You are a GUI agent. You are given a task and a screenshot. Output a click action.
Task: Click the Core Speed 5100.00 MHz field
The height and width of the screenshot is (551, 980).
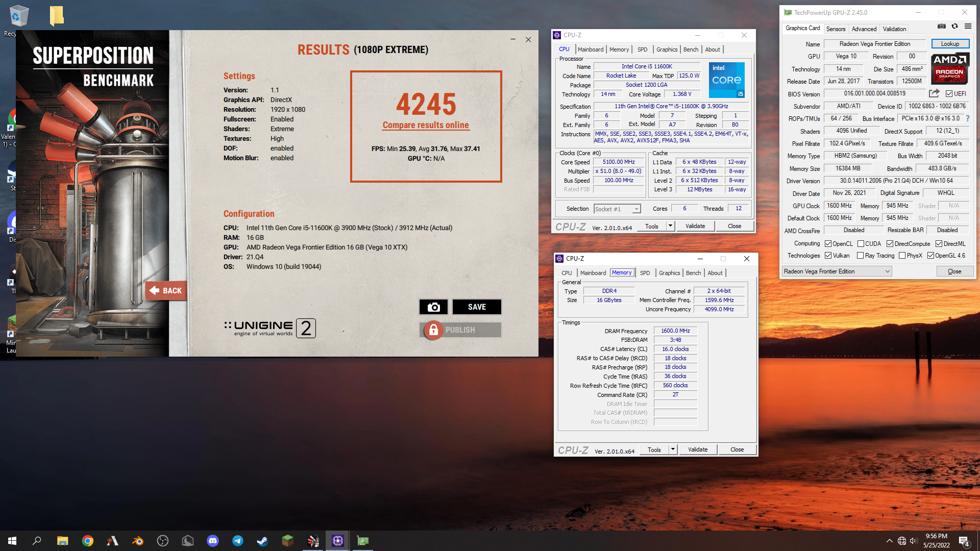pos(619,162)
